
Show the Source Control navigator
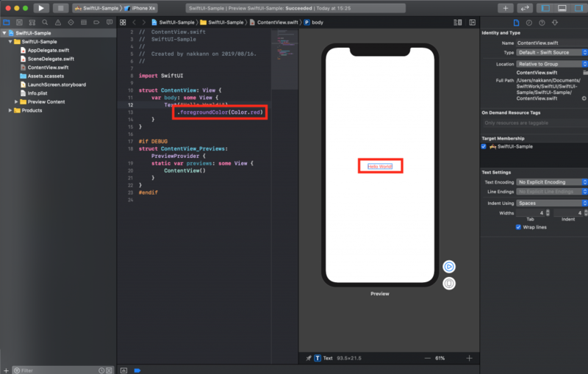(19, 22)
